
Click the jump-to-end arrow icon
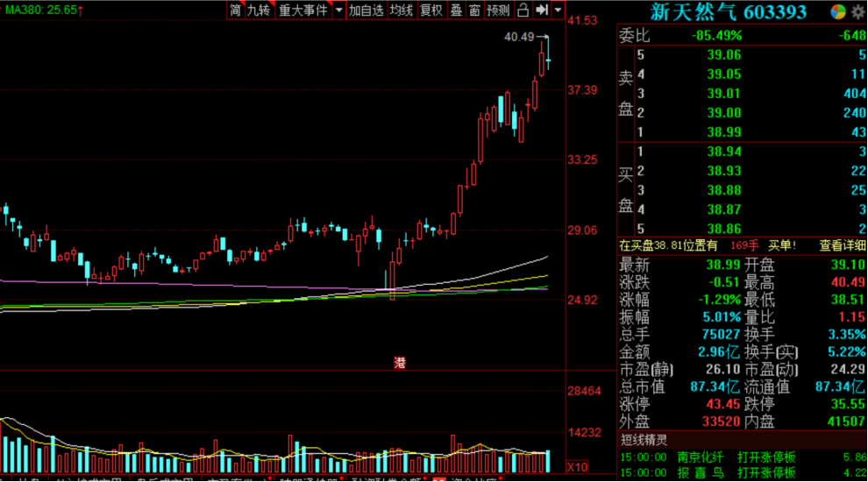point(542,10)
